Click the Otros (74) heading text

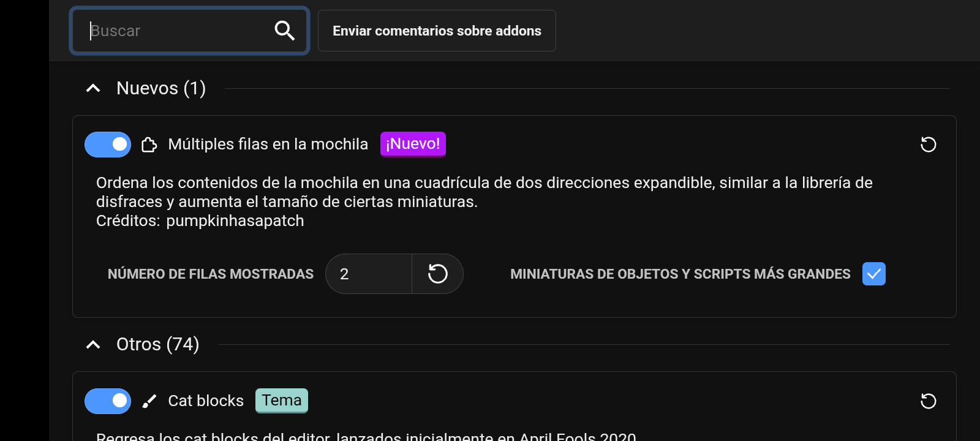click(158, 344)
